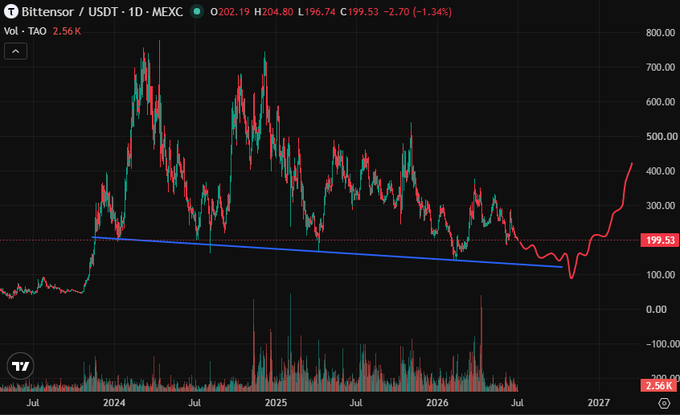The height and width of the screenshot is (415, 680).
Task: Collapse the indicator legend with the chevron
Action: click(16, 51)
